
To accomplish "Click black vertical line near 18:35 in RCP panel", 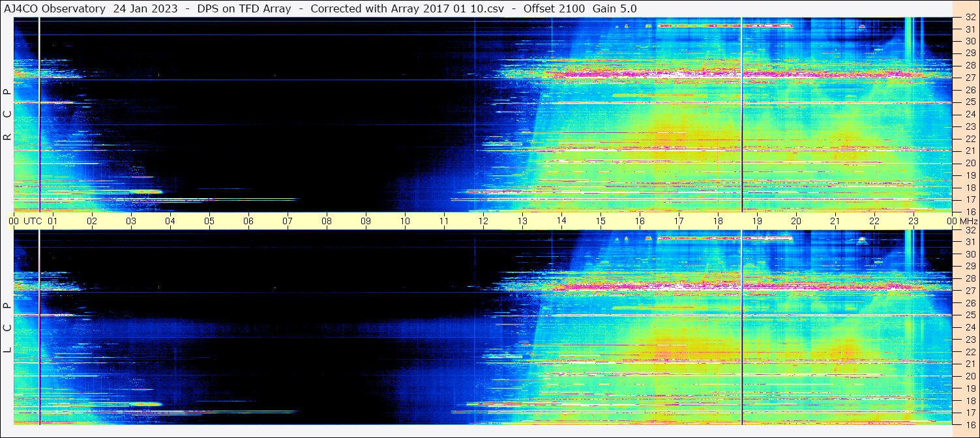I will click(742, 114).
